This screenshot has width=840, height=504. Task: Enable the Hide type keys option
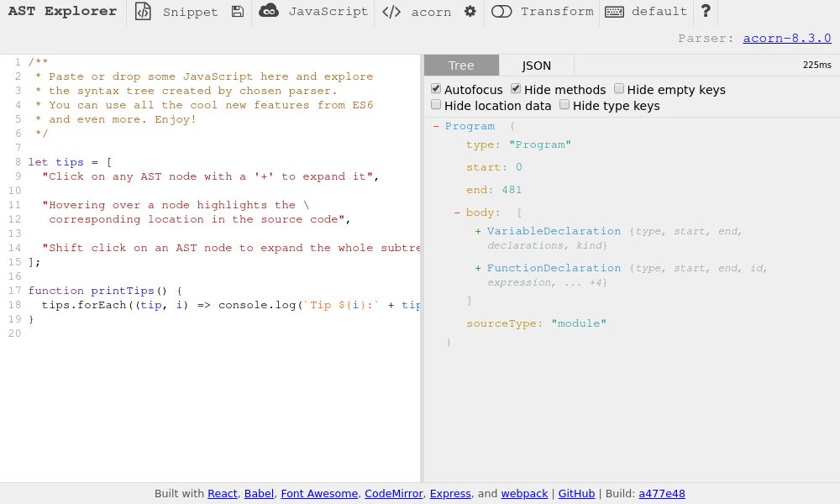[564, 103]
